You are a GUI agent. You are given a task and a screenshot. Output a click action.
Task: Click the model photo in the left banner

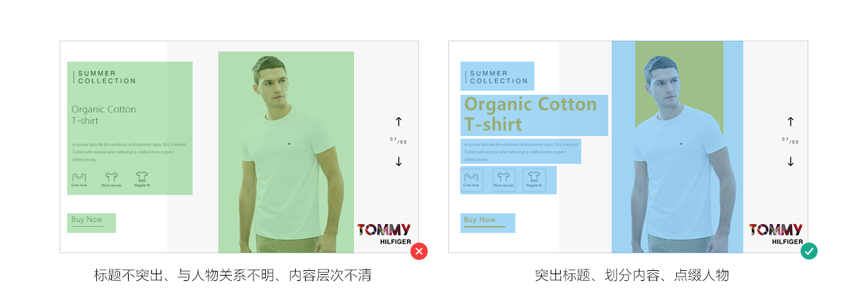tap(286, 152)
